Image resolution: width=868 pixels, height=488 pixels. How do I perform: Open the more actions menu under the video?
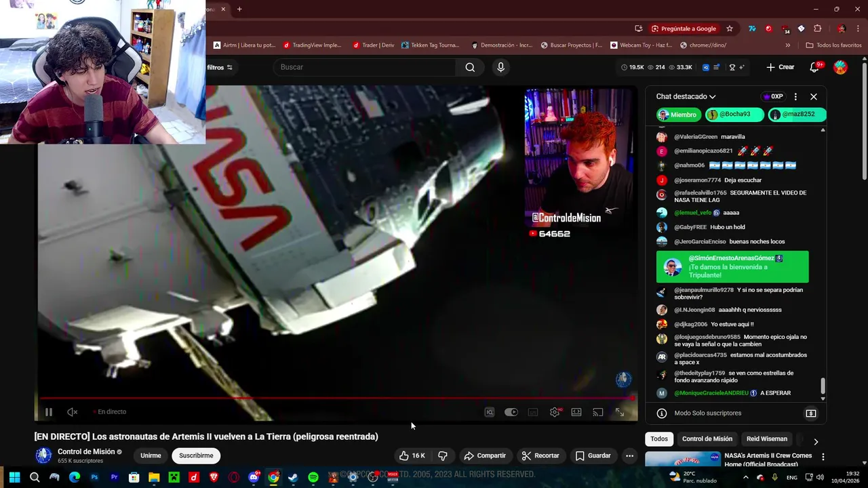(x=629, y=455)
